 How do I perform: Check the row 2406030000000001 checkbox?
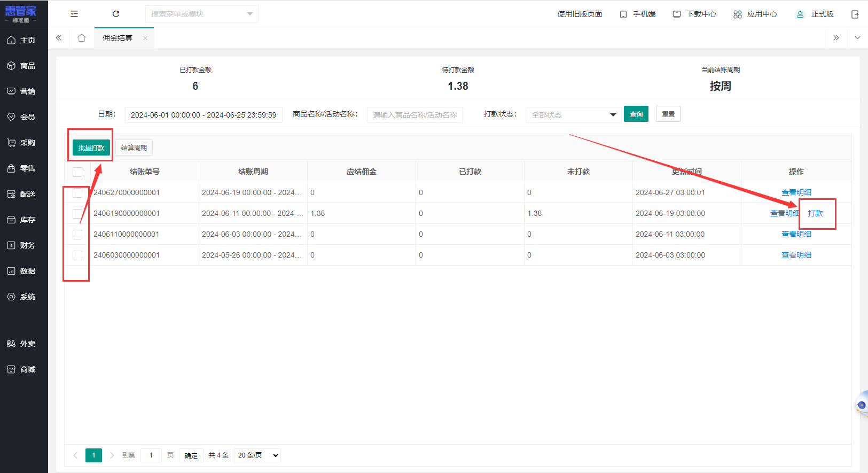click(x=77, y=255)
